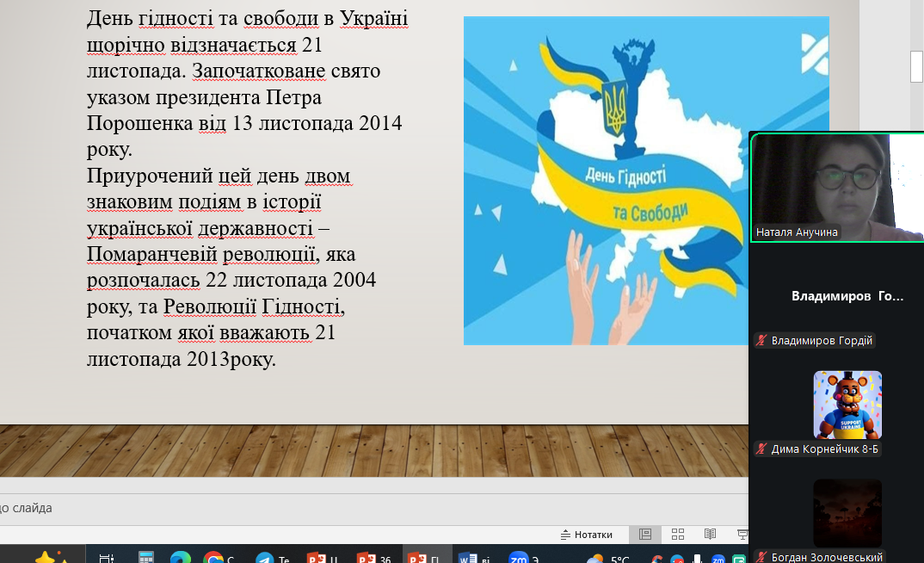Open Notes pane via Нотатки button

pyautogui.click(x=587, y=535)
